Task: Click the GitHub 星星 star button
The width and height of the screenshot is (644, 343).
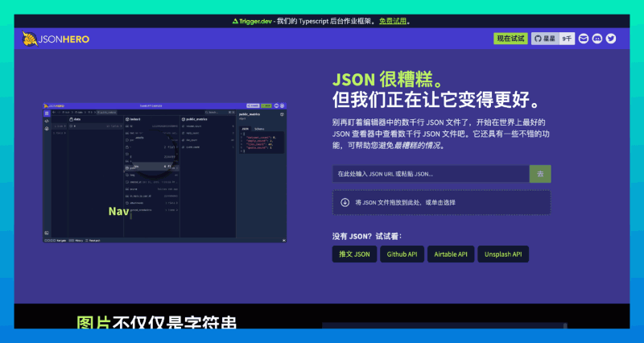Action: [x=545, y=39]
